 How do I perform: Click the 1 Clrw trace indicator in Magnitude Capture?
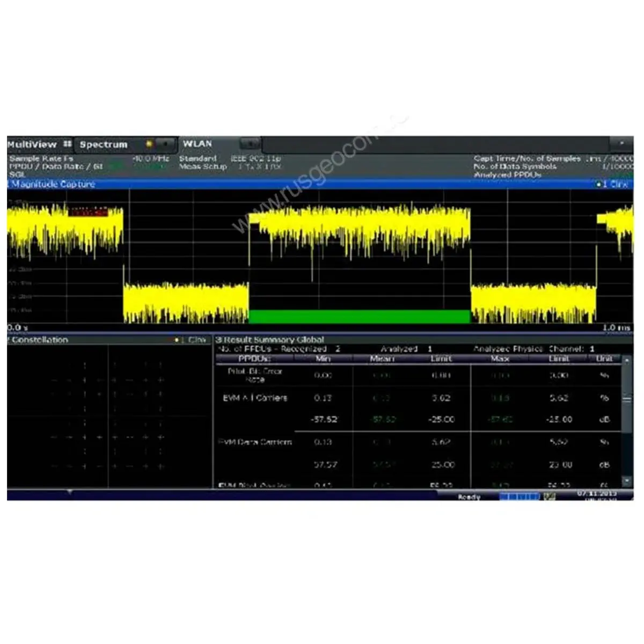612,184
